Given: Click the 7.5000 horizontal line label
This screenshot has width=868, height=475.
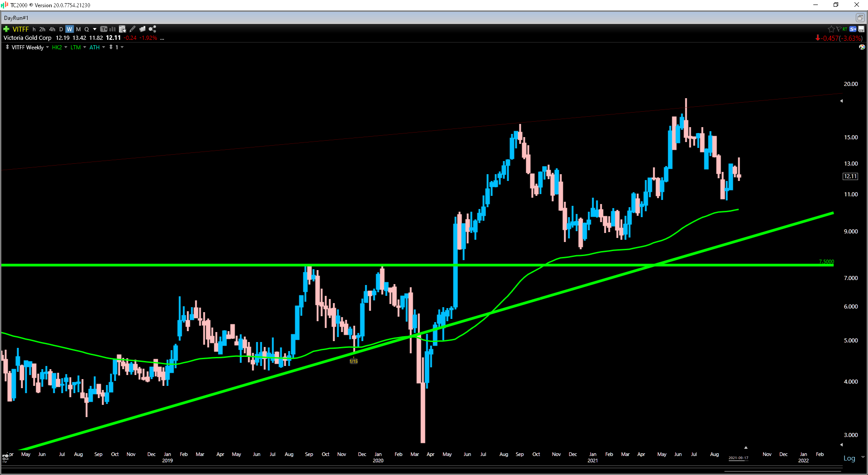Looking at the screenshot, I should point(826,261).
